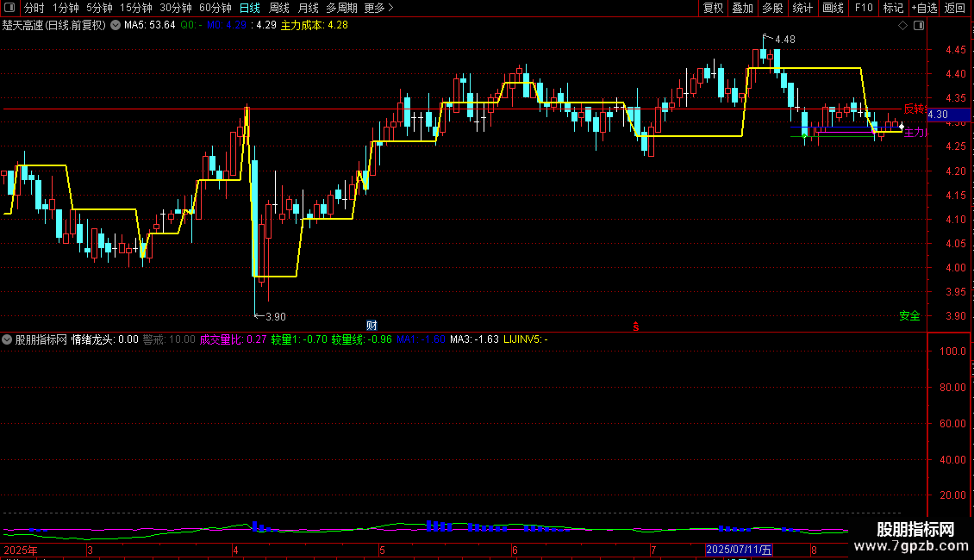Select the 1分钟 period tab
Image resolution: width=974 pixels, height=560 pixels.
[x=66, y=8]
